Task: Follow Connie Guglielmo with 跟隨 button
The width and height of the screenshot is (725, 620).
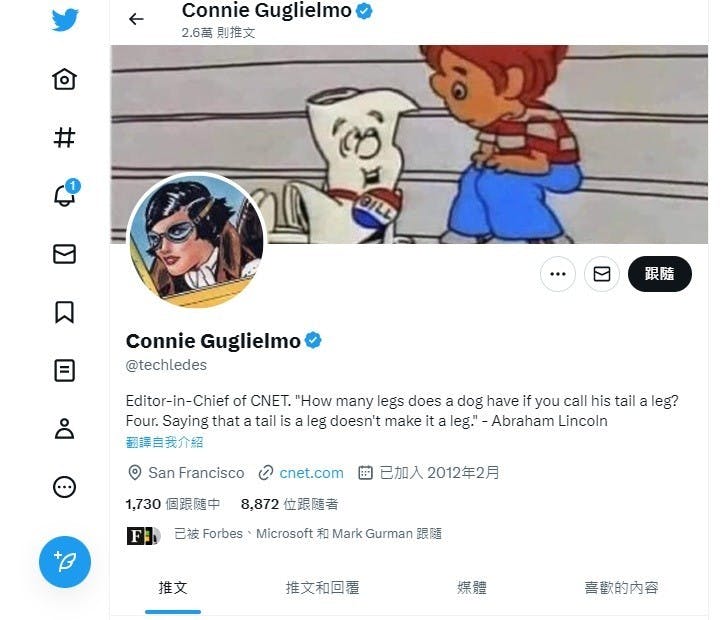Action: coord(660,274)
